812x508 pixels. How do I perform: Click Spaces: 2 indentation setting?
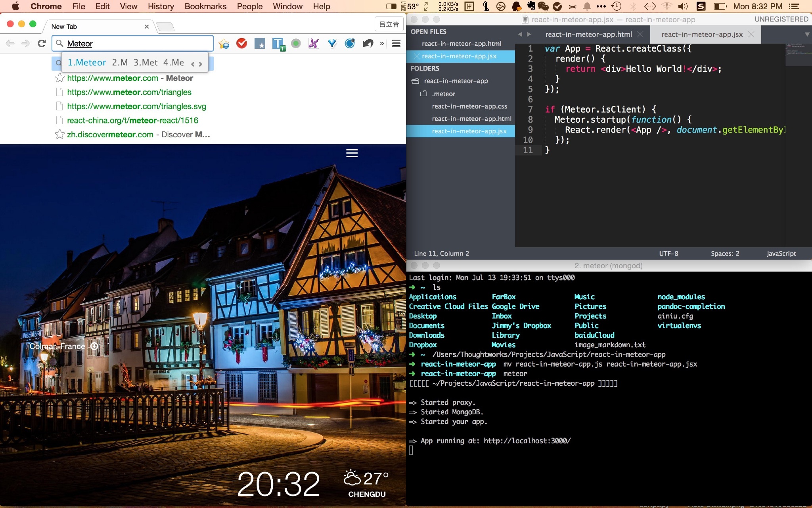click(724, 254)
